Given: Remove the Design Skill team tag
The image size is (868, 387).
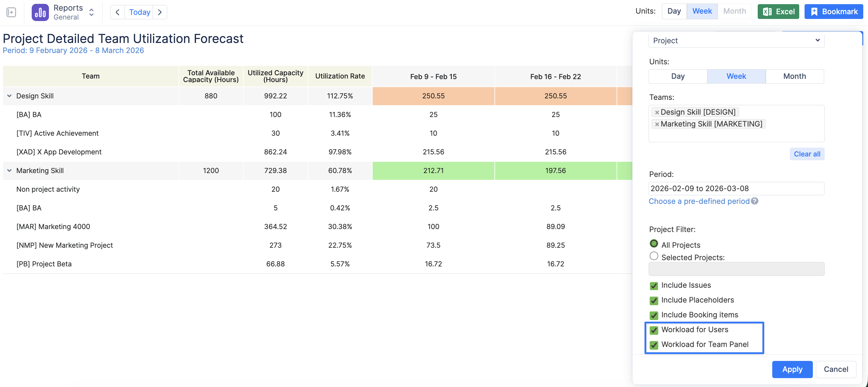Looking at the screenshot, I should point(657,112).
